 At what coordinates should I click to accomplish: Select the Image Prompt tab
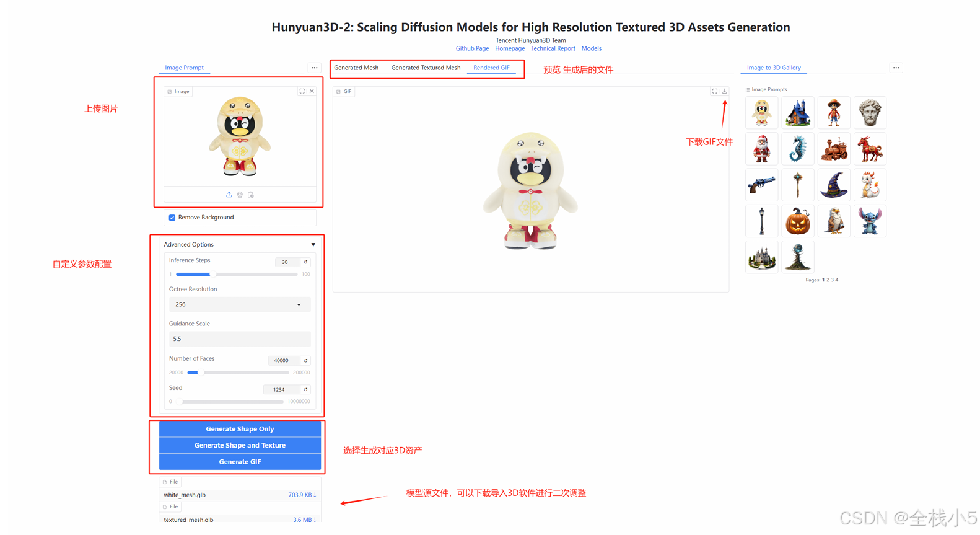[x=184, y=68]
